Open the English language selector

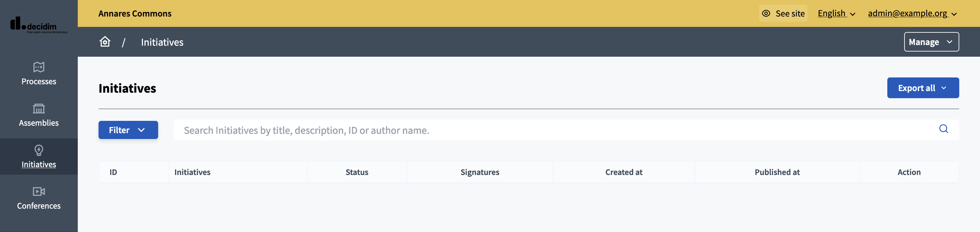836,13
